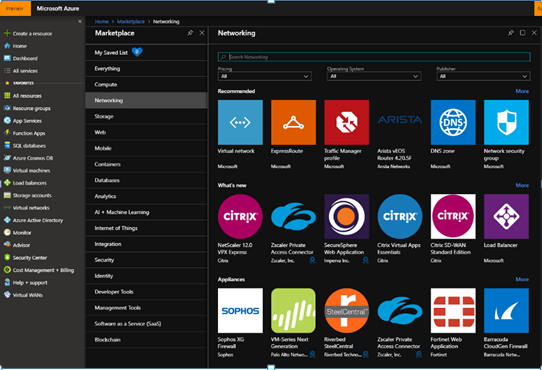Select the Compute category
The width and height of the screenshot is (542, 370).
point(147,84)
